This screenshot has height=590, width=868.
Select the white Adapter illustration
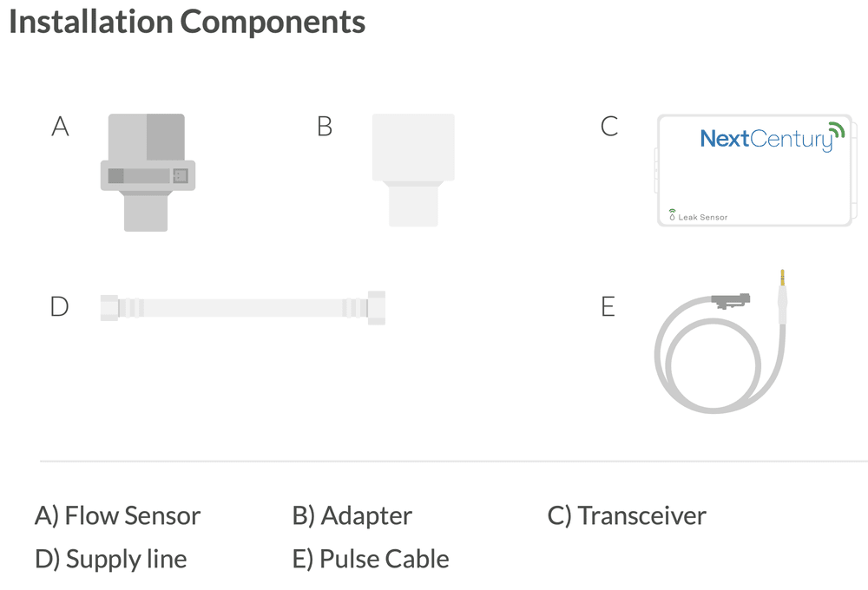coord(413,170)
